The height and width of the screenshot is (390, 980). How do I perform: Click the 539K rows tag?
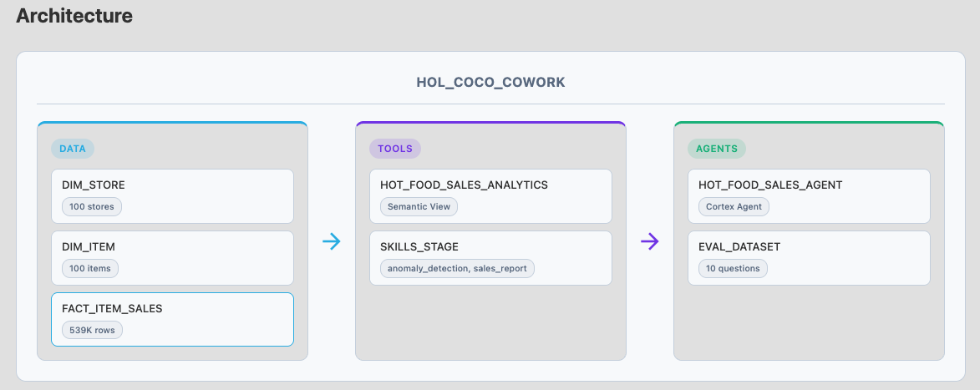point(93,330)
